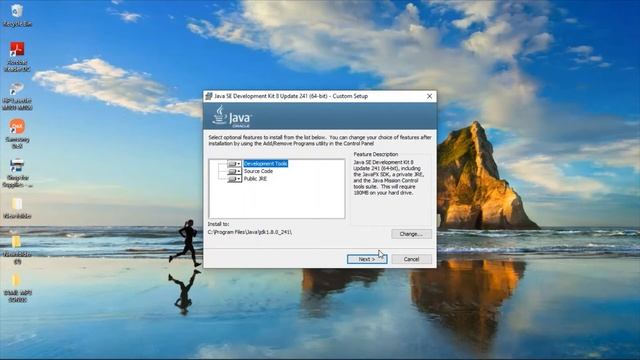Image resolution: width=640 pixels, height=360 pixels.
Task: Open the Public JRE feature dropdown
Action: click(234, 179)
